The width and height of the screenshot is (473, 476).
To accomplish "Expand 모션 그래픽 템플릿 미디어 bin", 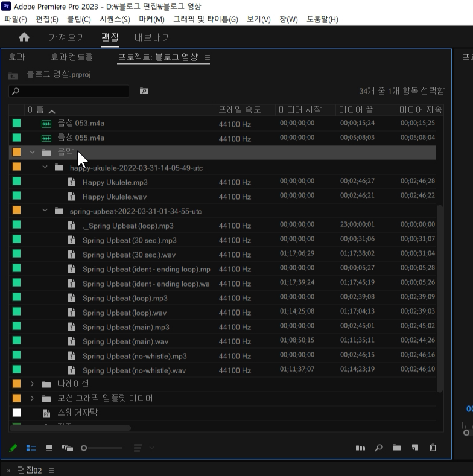I will (32, 398).
